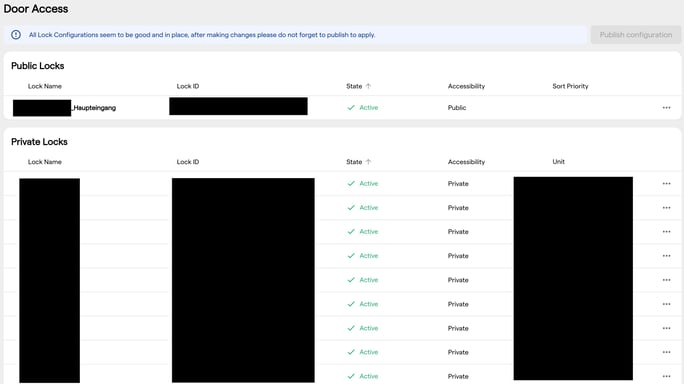Click Private value in first private lock row
Screen dimensions: 684x384
(x=458, y=183)
